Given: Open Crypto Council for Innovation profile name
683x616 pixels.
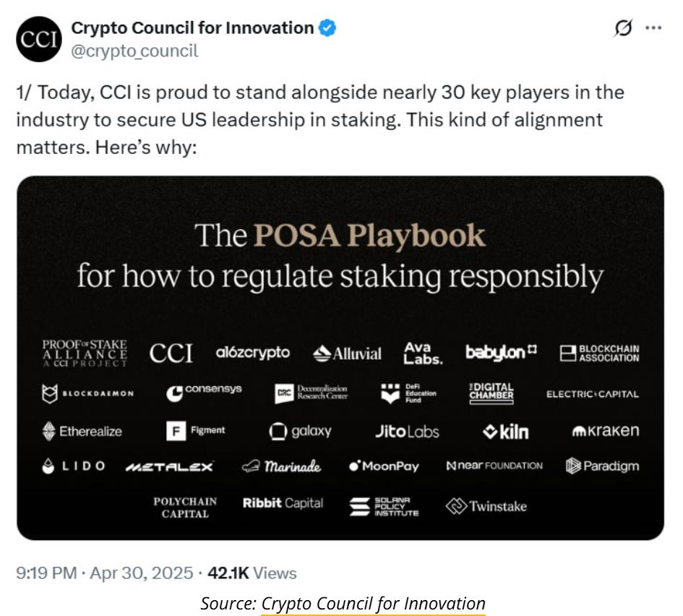Looking at the screenshot, I should click(192, 28).
